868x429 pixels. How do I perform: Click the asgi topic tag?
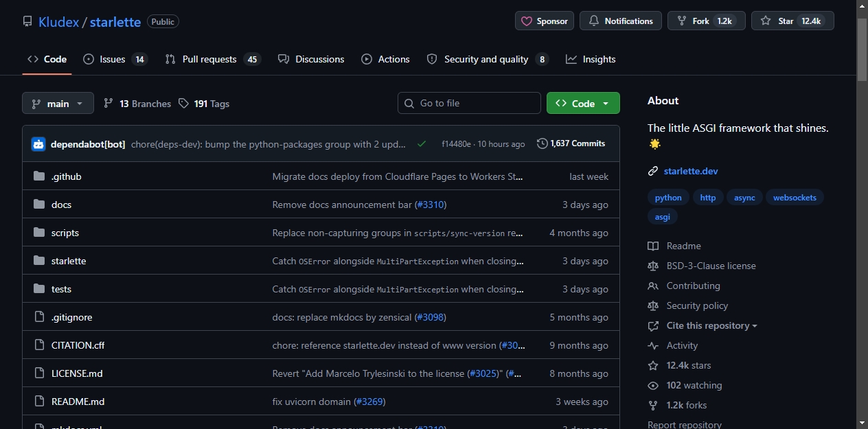pos(663,216)
